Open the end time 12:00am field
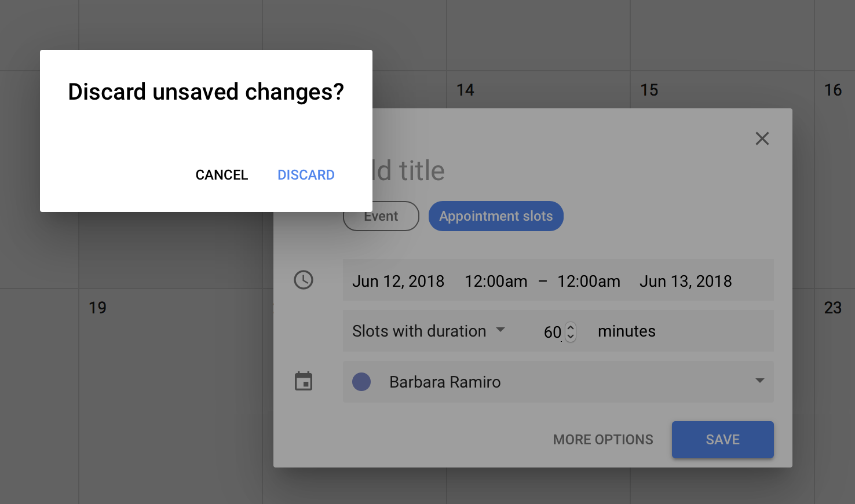Screen dimensions: 855x504 click(x=589, y=281)
